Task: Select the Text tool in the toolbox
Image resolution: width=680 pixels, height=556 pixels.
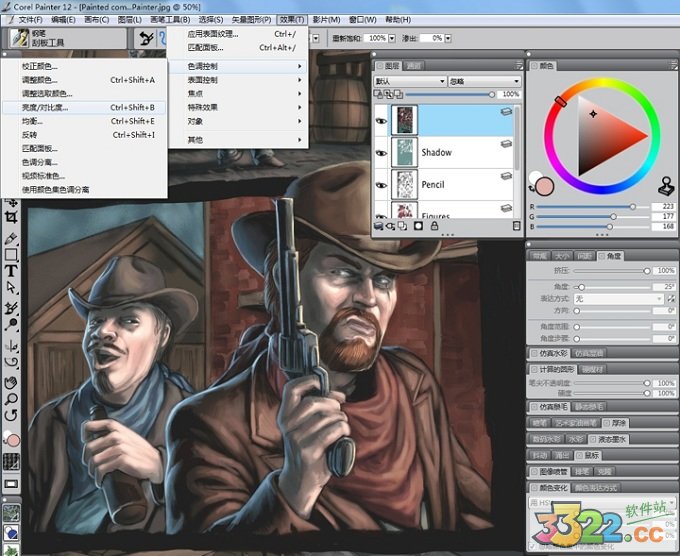Action: point(11,271)
